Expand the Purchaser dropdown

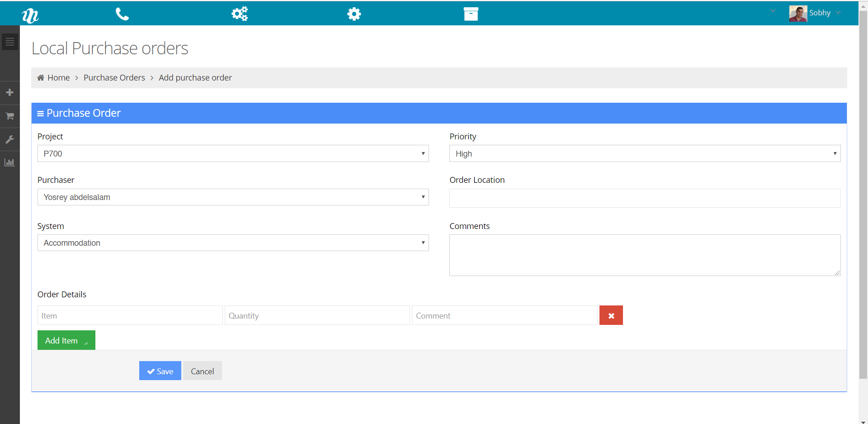[x=233, y=197]
